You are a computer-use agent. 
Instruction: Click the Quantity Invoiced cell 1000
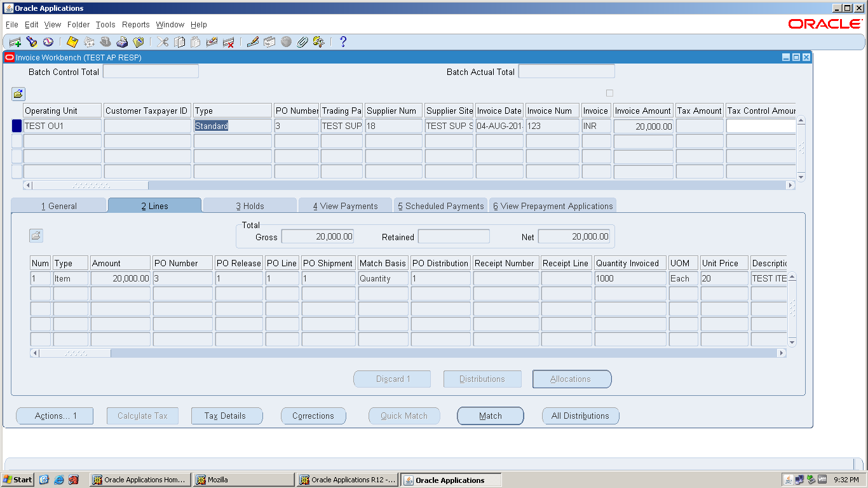(x=630, y=278)
